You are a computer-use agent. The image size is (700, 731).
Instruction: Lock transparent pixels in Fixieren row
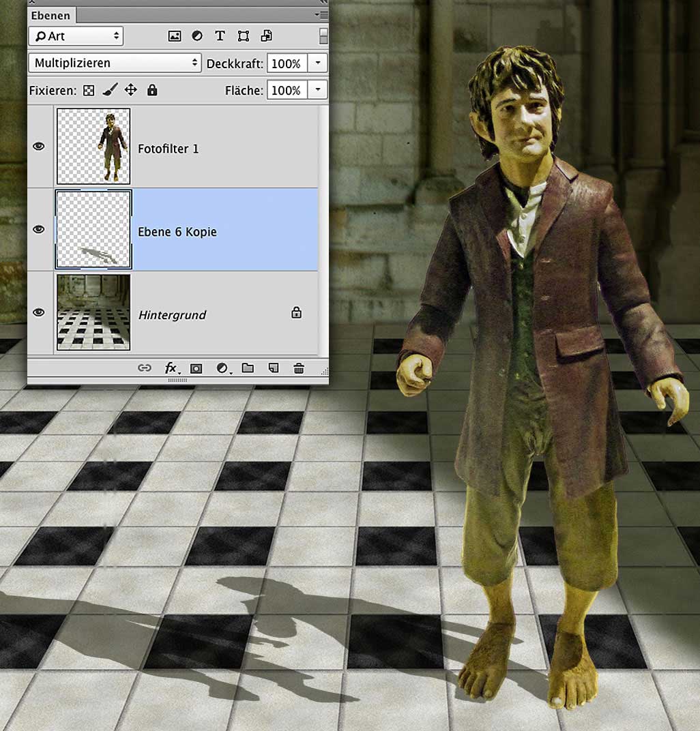(x=89, y=91)
